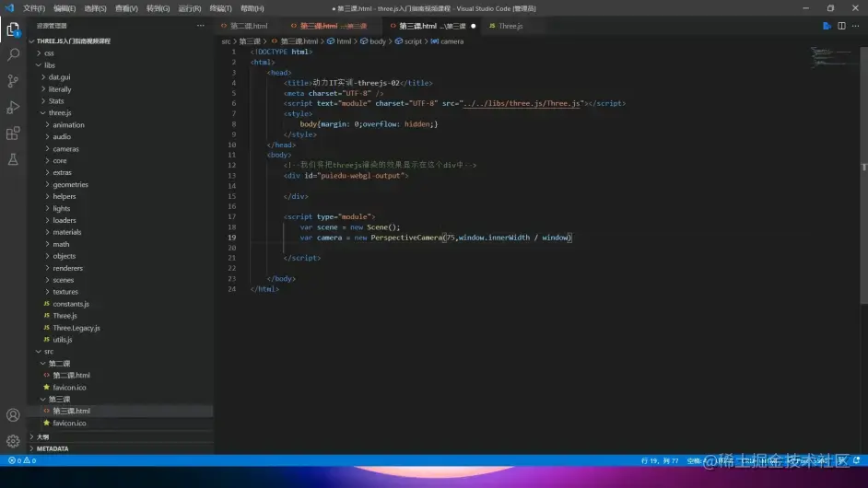868x488 pixels.
Task: Expand the 大纲 outline section
Action: (x=42, y=436)
